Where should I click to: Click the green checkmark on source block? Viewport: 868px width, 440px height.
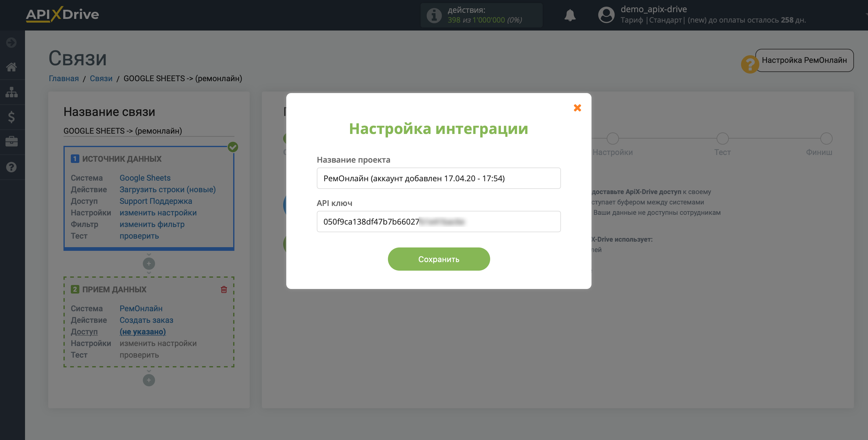point(233,147)
